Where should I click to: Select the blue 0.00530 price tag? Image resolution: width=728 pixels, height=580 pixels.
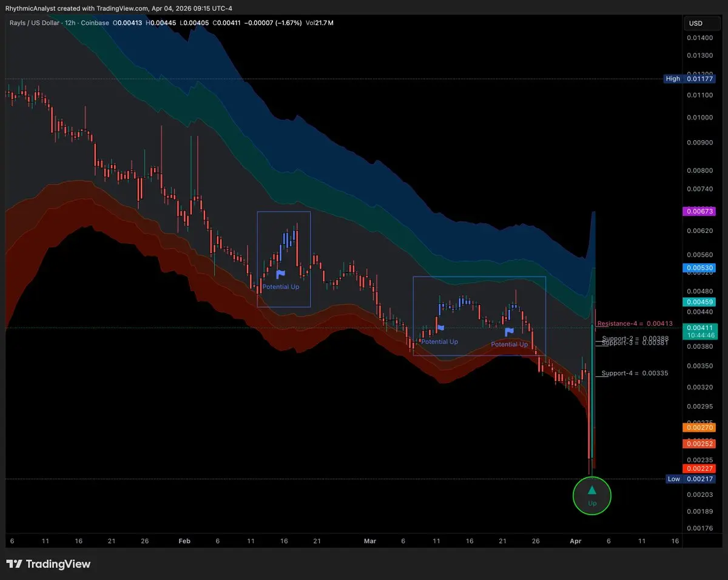(699, 268)
